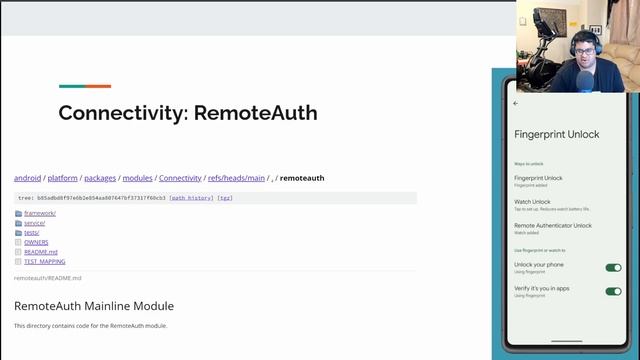Click the folder icon beside framework/

[18, 213]
